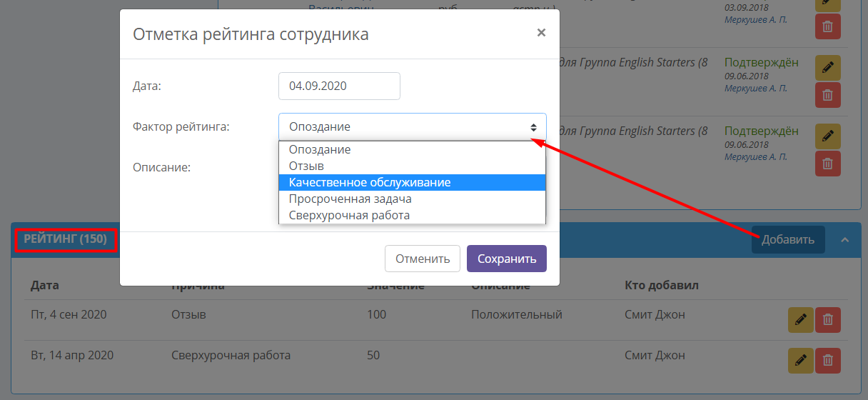Screen dimensions: 868x400
Task: Click the Сохранить button
Action: (x=507, y=259)
